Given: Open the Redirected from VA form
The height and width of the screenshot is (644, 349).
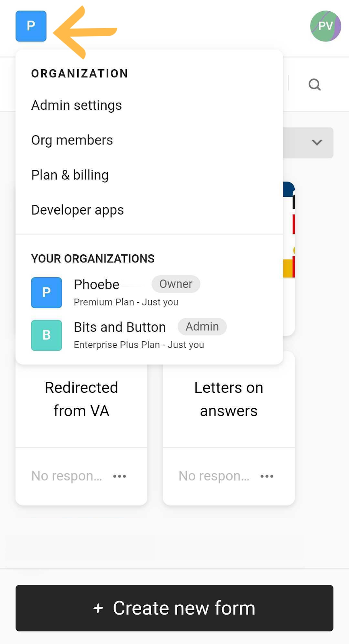Looking at the screenshot, I should pyautogui.click(x=81, y=399).
